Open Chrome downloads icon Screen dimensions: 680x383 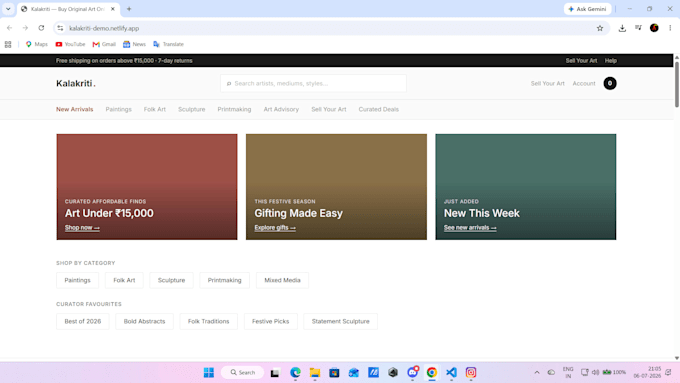click(622, 28)
